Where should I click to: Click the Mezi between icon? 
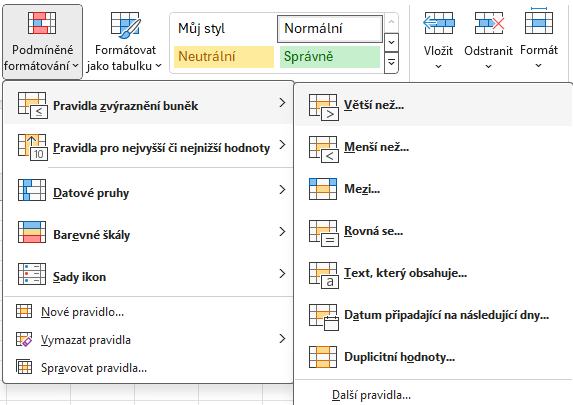(323, 189)
